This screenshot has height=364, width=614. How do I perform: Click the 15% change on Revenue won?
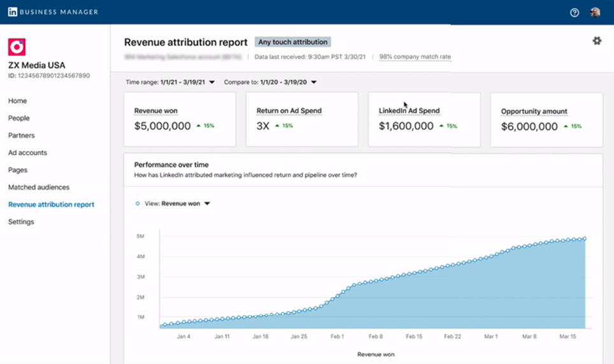(x=206, y=125)
